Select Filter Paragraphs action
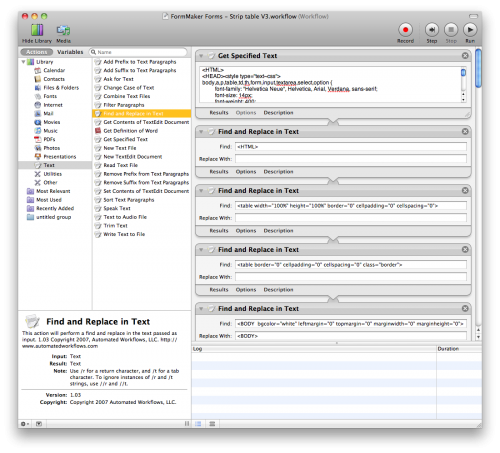 [x=124, y=105]
